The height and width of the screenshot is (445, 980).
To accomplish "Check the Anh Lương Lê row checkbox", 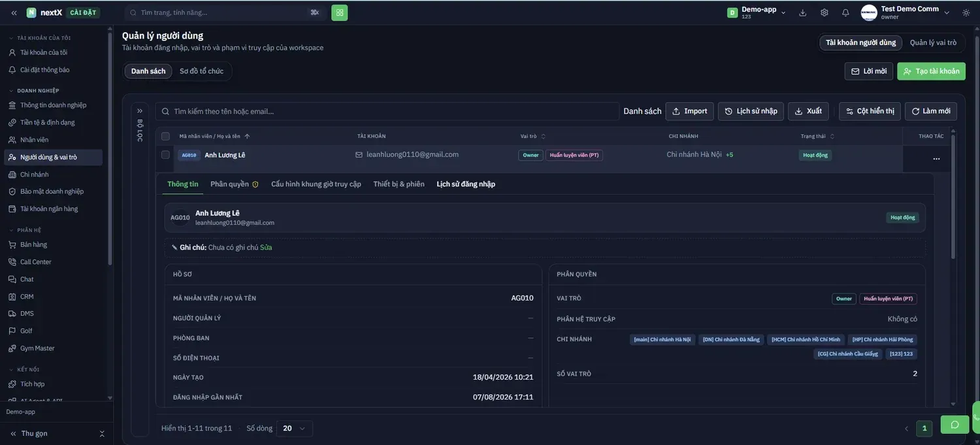I will point(165,155).
